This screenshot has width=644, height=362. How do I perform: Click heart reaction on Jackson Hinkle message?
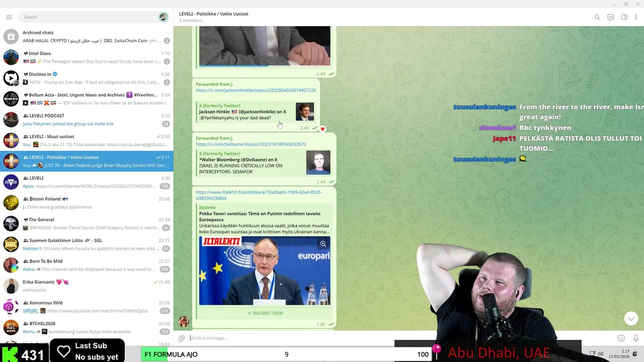tap(323, 129)
